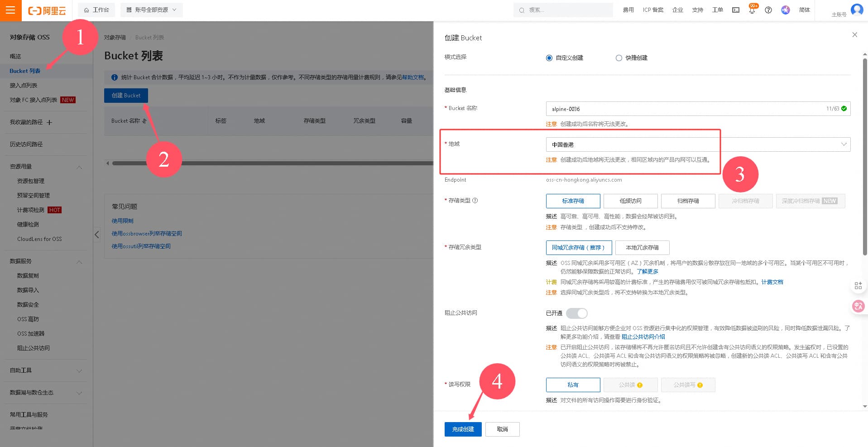Image resolution: width=868 pixels, height=447 pixels.
Task: Select the 快捷创建 radio option
Action: (619, 58)
